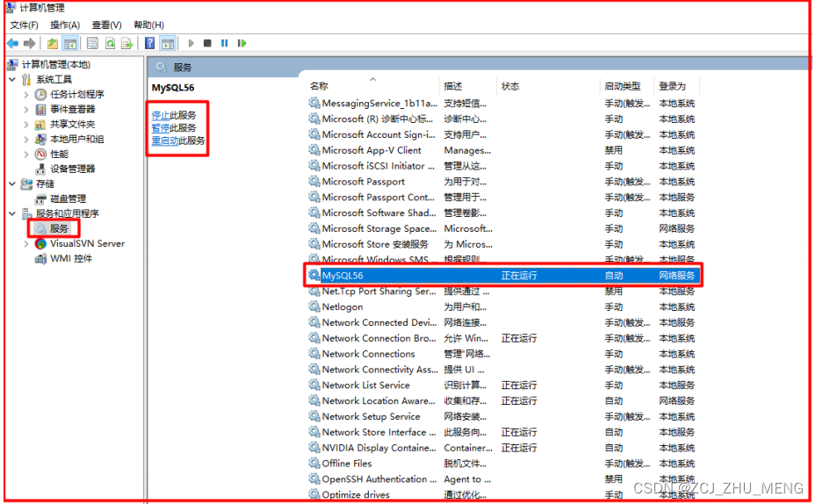Screen dimensions: 816x504
Task: Click the 重启动 link to restart service
Action: pyautogui.click(x=165, y=141)
